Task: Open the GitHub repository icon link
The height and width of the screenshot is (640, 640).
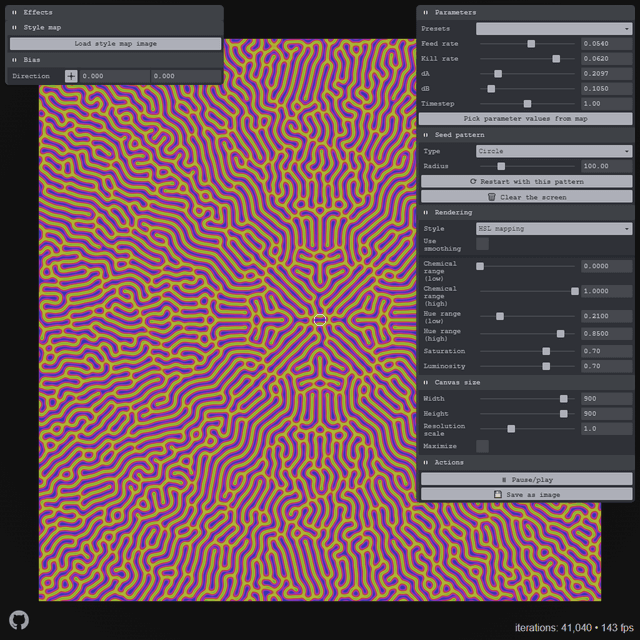Action: click(19, 620)
